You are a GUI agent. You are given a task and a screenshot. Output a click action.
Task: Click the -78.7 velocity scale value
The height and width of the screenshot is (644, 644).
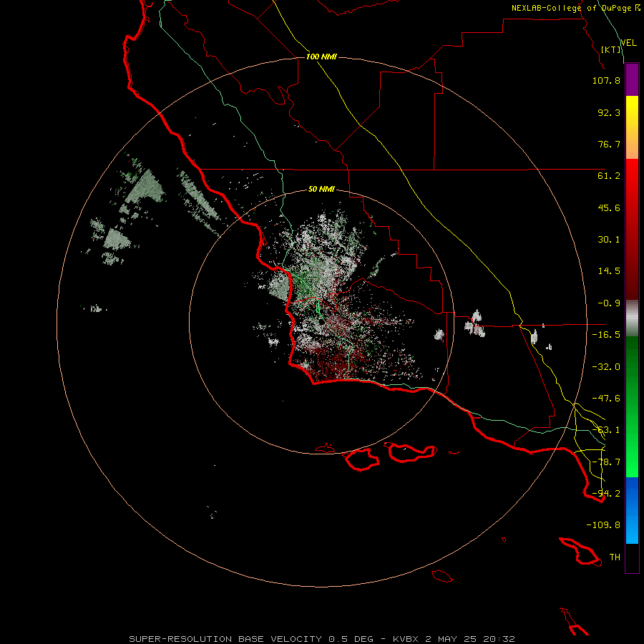[x=606, y=462]
